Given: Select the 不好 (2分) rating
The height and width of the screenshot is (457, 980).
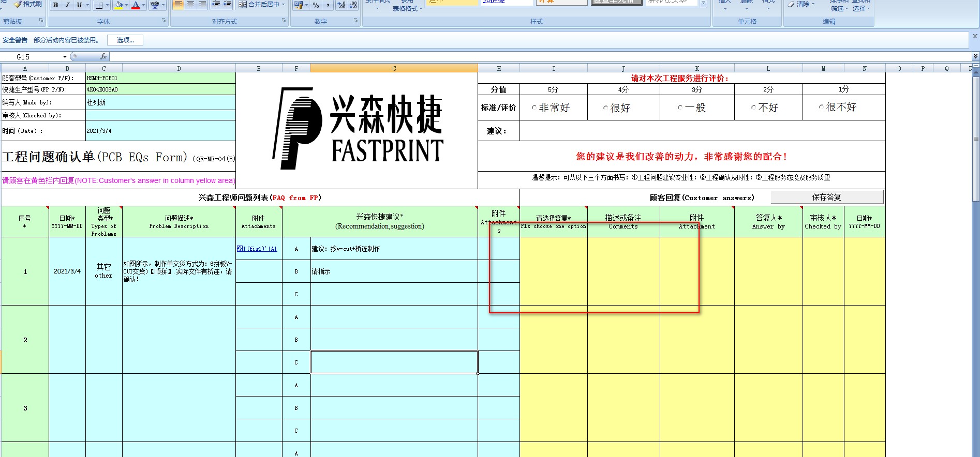Looking at the screenshot, I should click(753, 108).
